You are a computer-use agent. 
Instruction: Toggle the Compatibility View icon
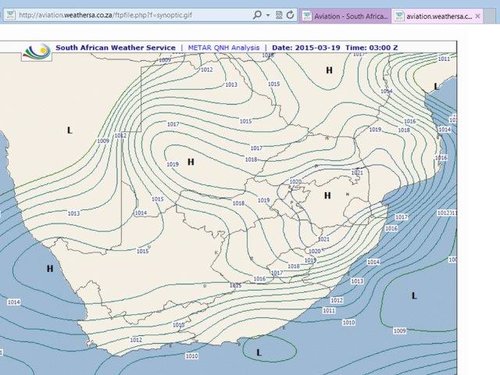(279, 15)
